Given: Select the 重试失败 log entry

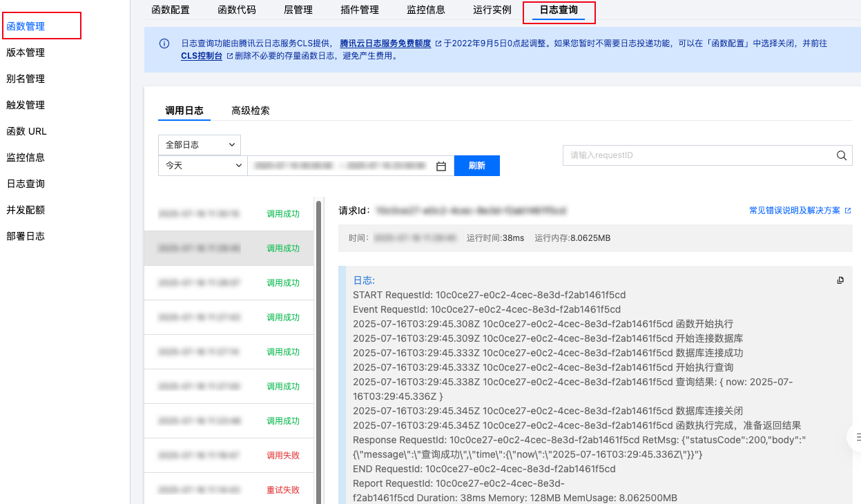Looking at the screenshot, I should coord(228,490).
